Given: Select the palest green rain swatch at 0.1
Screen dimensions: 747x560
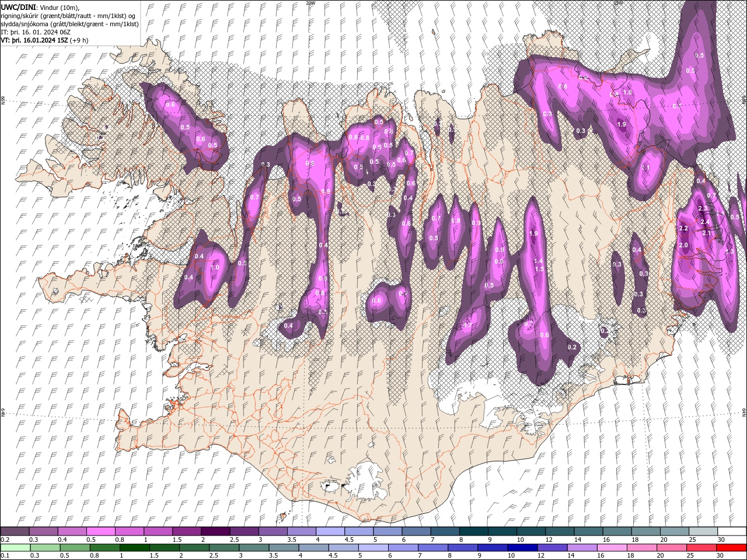Looking at the screenshot, I should pyautogui.click(x=15, y=548).
